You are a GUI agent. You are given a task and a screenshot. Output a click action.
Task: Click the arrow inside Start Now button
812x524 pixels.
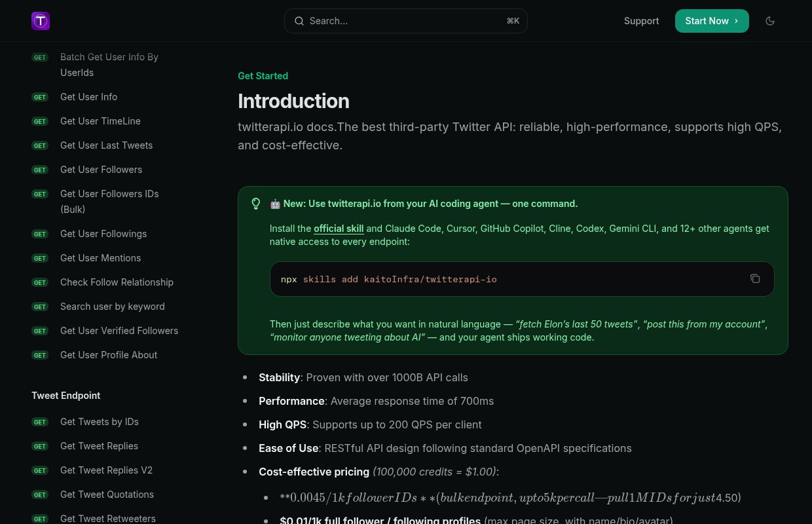[736, 21]
